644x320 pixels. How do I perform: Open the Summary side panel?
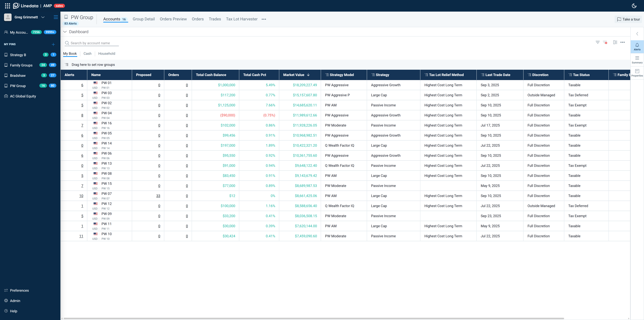click(x=637, y=60)
